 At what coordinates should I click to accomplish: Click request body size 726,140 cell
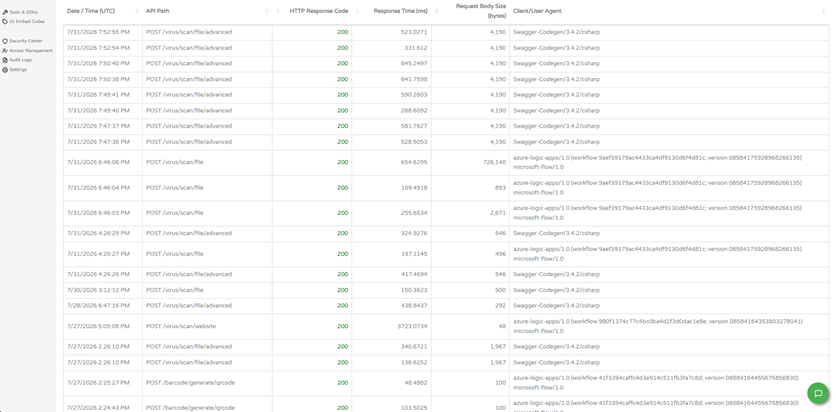pyautogui.click(x=495, y=163)
